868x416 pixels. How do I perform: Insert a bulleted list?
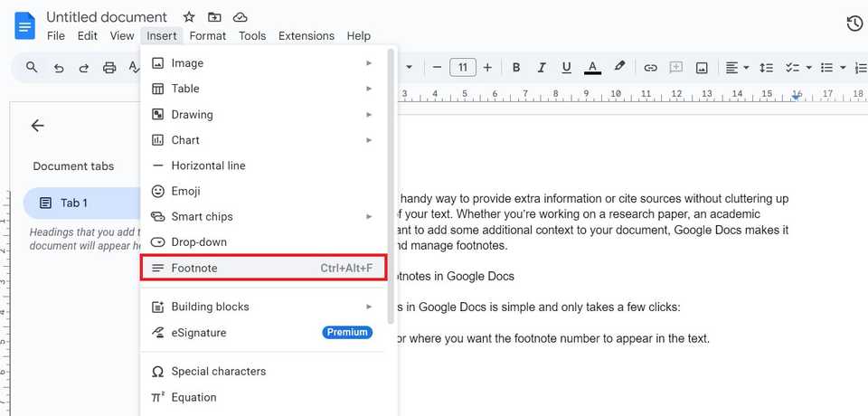(x=827, y=68)
